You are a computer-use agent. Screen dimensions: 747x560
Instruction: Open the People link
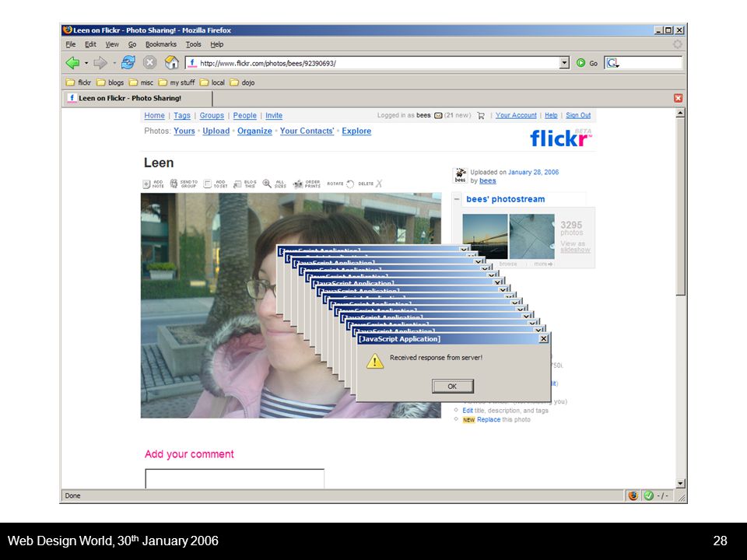[x=244, y=115]
